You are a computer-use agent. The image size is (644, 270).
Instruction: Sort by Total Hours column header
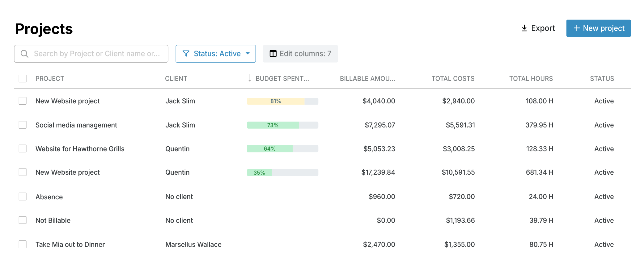click(x=531, y=79)
